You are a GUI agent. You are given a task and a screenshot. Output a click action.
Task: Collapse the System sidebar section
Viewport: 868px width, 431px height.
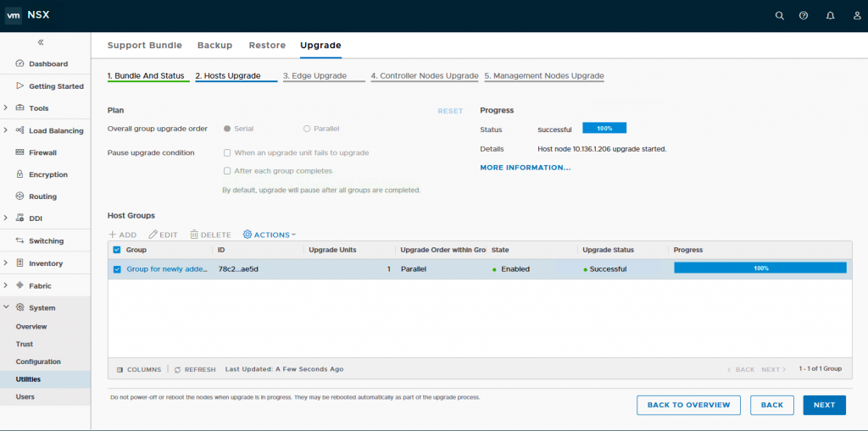[x=5, y=307]
